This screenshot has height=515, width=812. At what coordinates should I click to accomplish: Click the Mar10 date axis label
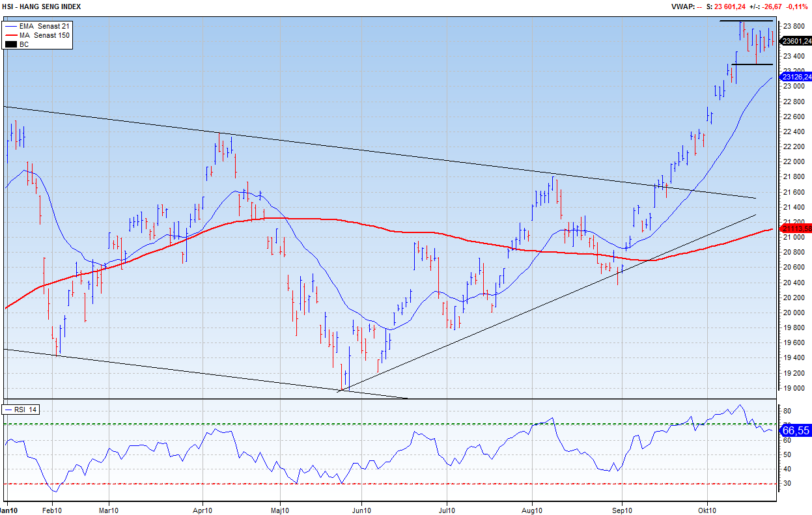point(109,510)
